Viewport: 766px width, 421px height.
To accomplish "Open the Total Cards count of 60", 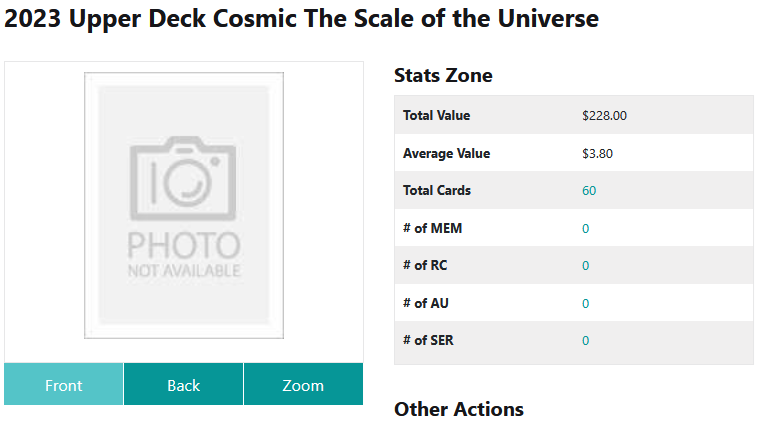I will click(589, 190).
